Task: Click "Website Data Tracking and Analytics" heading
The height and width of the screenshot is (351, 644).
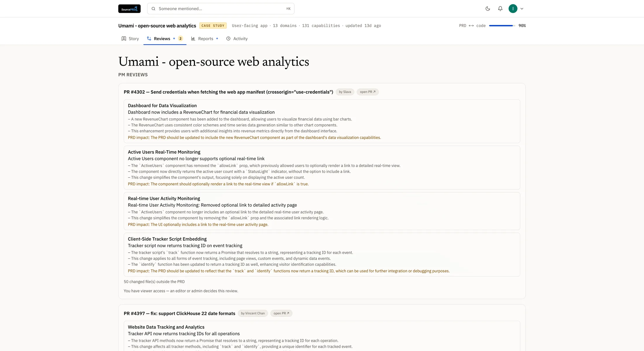Action: [166, 327]
